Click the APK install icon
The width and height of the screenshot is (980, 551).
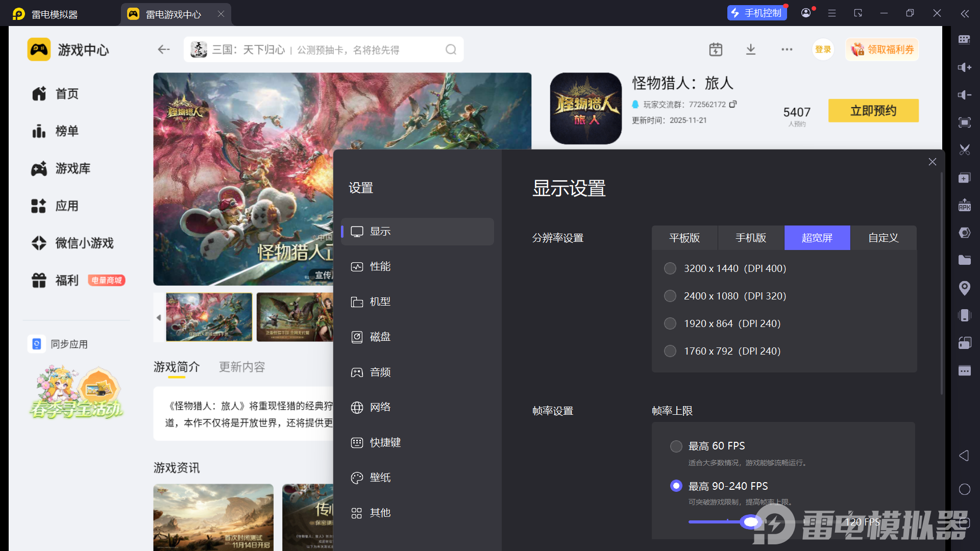[964, 205]
